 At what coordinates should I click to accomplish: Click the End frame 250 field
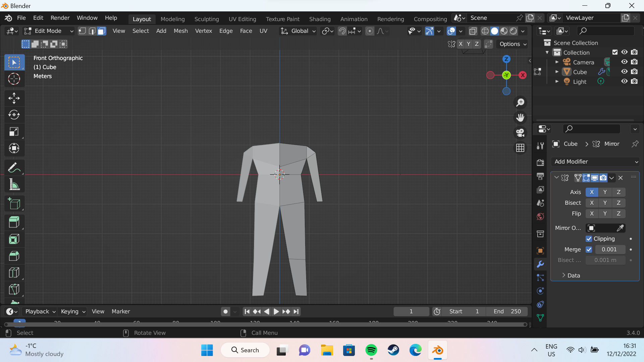pos(507,311)
